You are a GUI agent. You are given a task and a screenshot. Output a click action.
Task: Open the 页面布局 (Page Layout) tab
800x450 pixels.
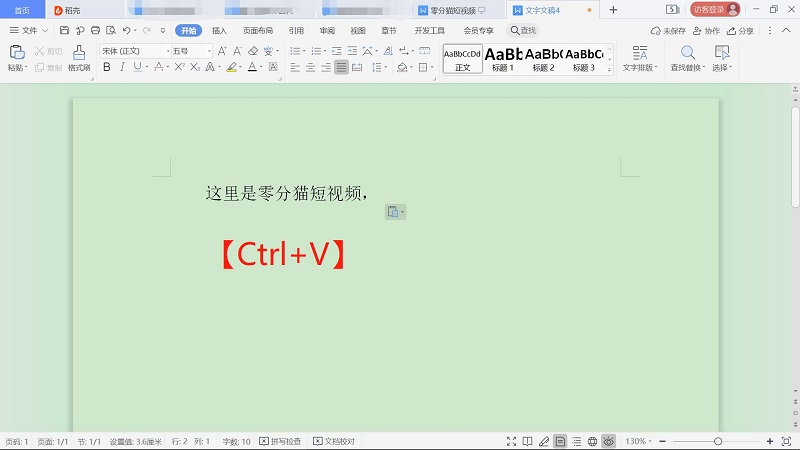[x=258, y=31]
